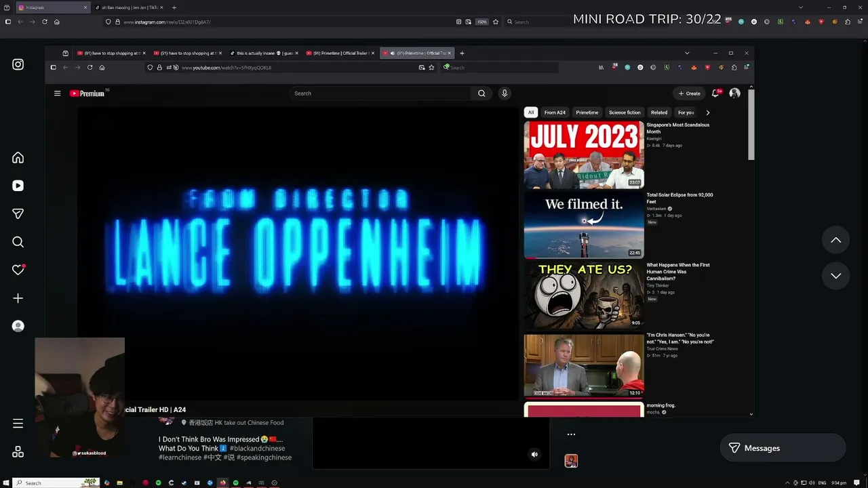
Task: Select the Primetime filter chip
Action: tap(587, 113)
